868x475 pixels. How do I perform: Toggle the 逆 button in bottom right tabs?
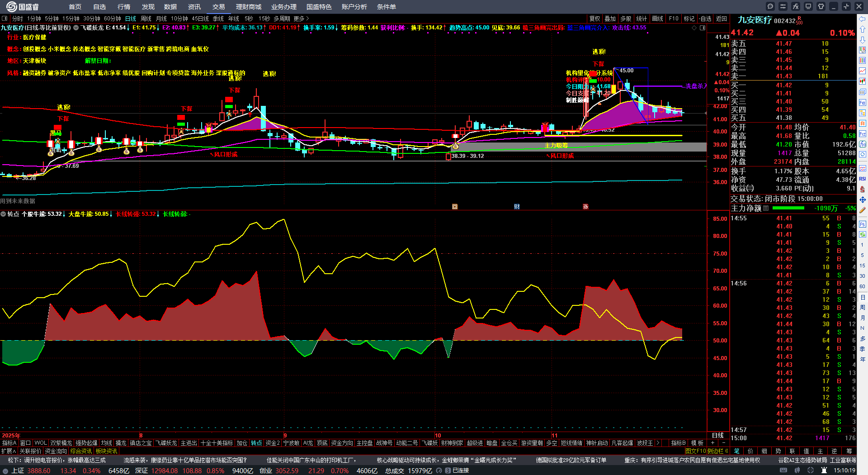pyautogui.click(x=834, y=451)
